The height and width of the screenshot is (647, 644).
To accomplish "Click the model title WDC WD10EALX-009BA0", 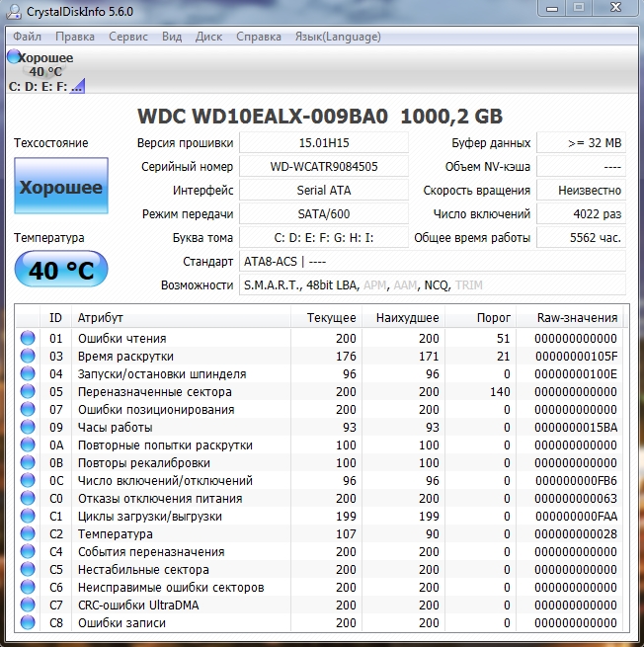I will coord(263,116).
